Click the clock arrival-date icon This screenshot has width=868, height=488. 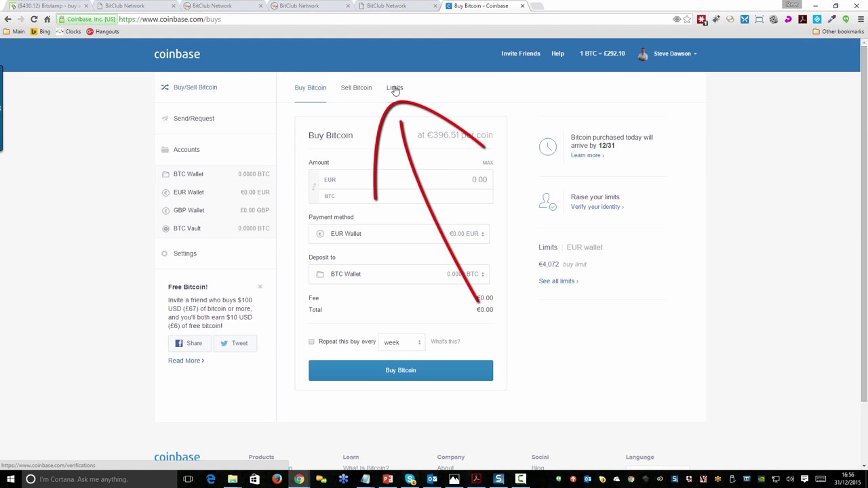548,146
